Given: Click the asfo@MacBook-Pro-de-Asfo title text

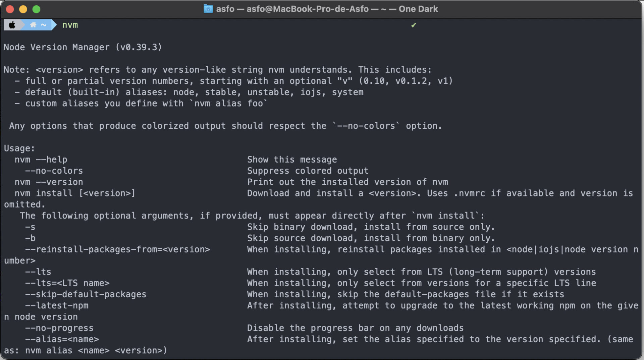Looking at the screenshot, I should click(x=307, y=9).
